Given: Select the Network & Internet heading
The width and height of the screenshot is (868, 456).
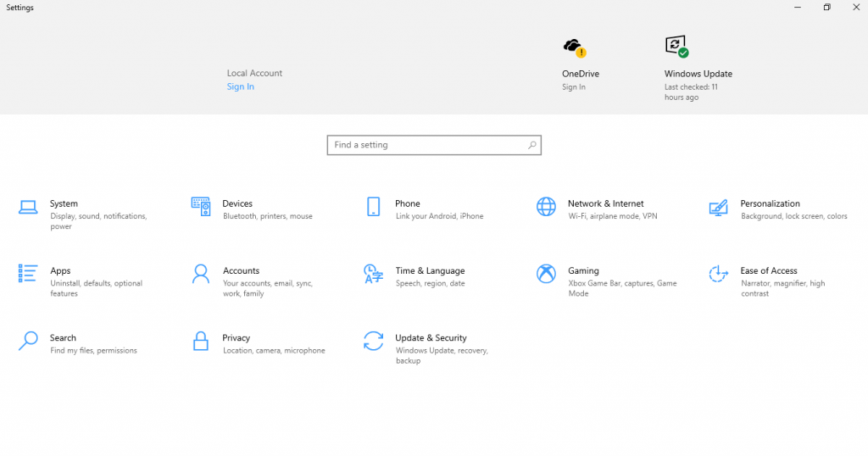Looking at the screenshot, I should pyautogui.click(x=605, y=203).
